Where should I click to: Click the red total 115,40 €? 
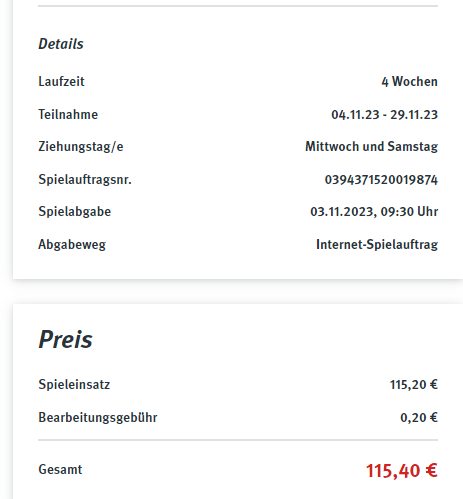402,471
